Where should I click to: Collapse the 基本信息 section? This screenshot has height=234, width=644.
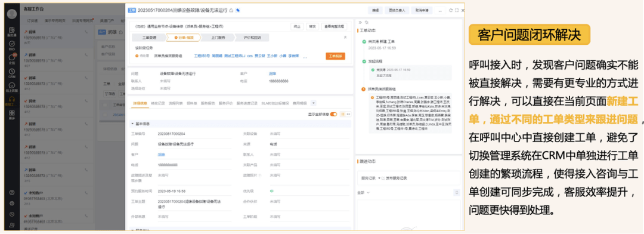[132, 124]
